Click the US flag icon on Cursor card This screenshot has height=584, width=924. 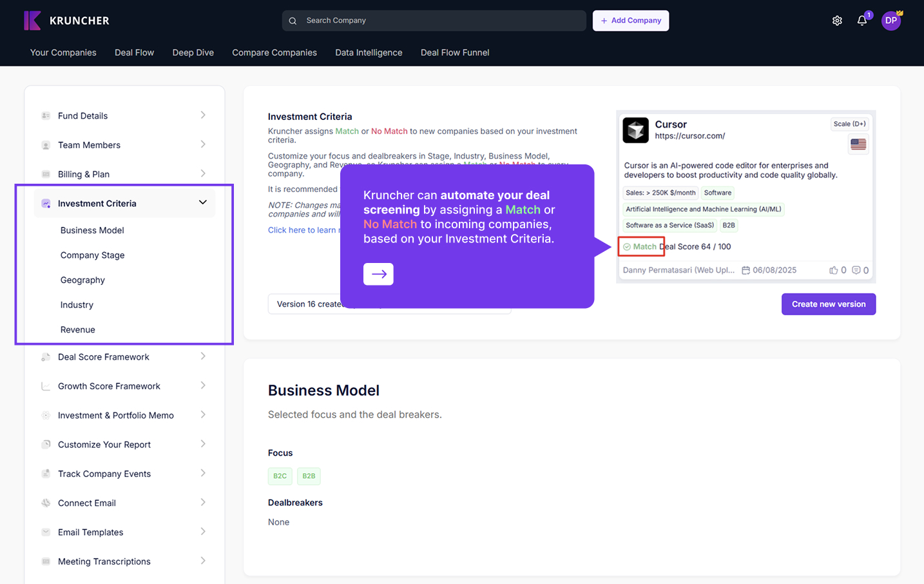[858, 144]
